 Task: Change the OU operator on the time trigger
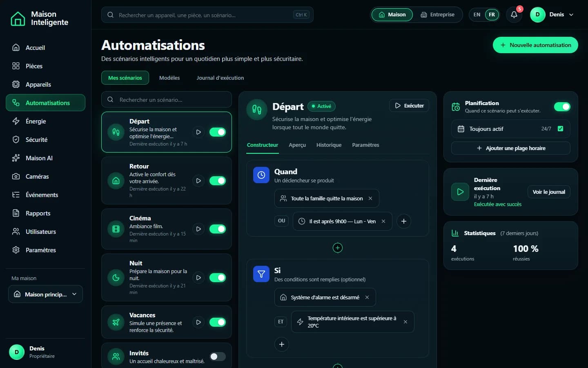[282, 221]
